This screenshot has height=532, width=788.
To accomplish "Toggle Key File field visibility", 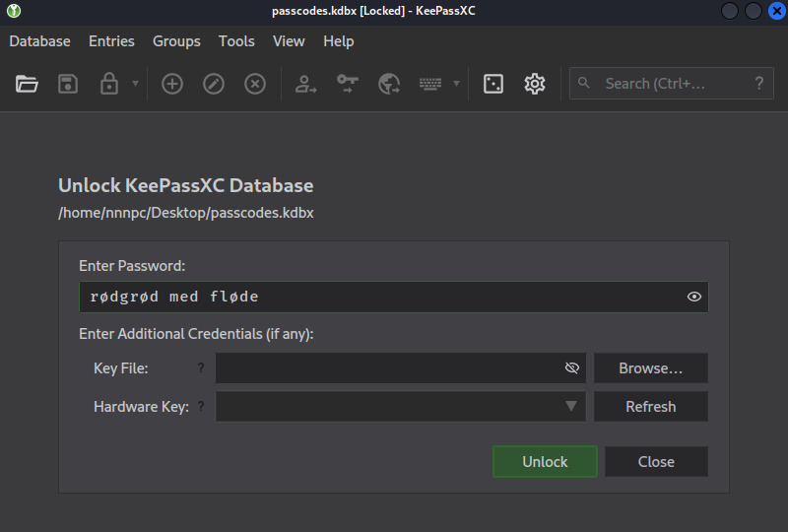I will pyautogui.click(x=572, y=367).
